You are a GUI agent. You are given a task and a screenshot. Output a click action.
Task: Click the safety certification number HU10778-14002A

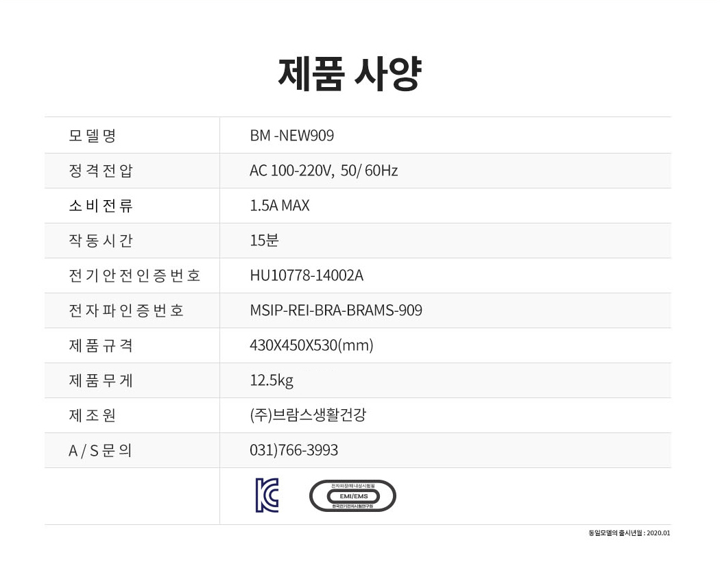click(x=307, y=275)
